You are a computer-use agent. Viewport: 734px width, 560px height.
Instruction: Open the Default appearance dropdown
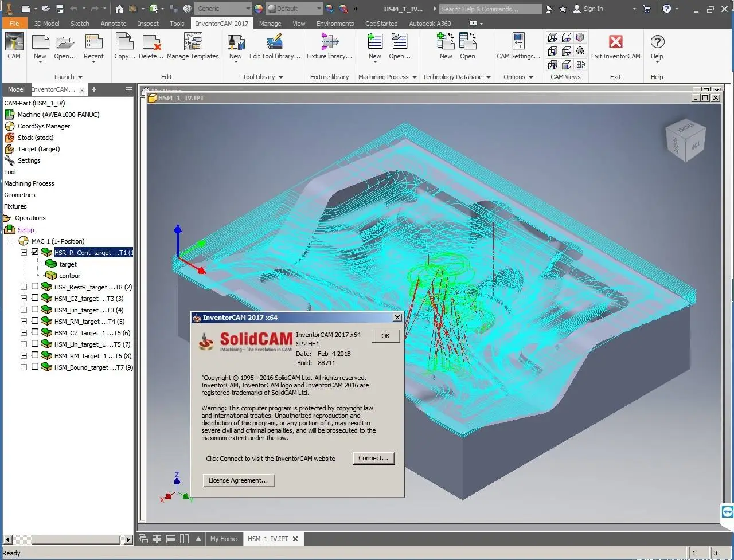[294, 9]
